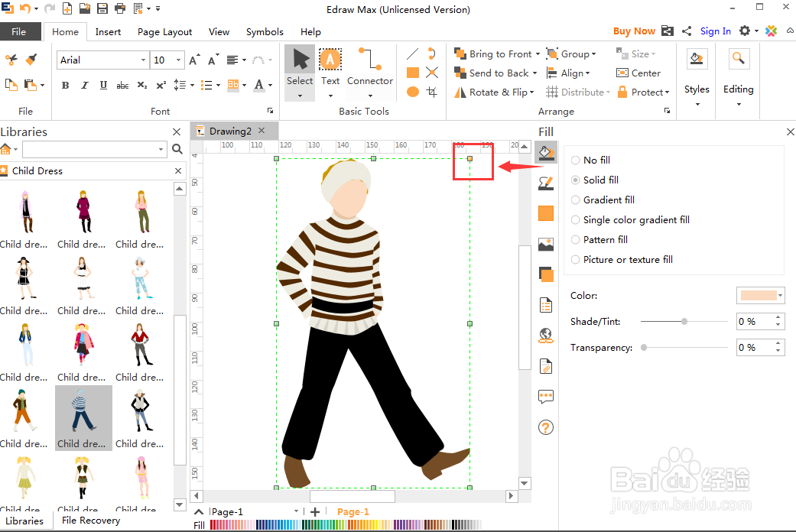Open the Line style panel icon in sidebar
The width and height of the screenshot is (796, 532).
point(546,183)
